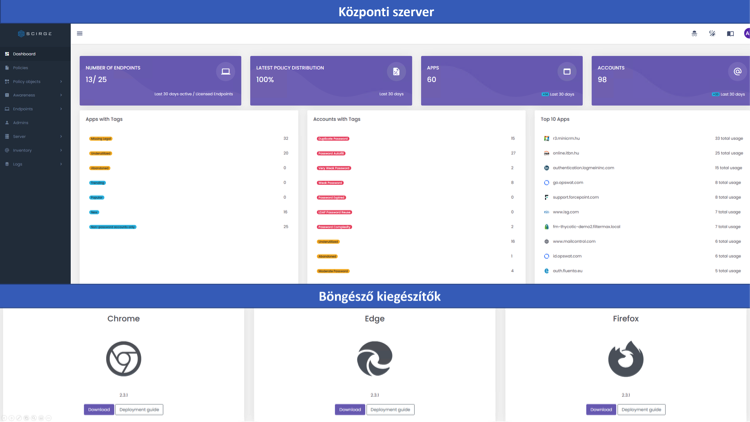The width and height of the screenshot is (750, 422).
Task: Click the favicon next to go.opswat.com
Action: tap(547, 183)
